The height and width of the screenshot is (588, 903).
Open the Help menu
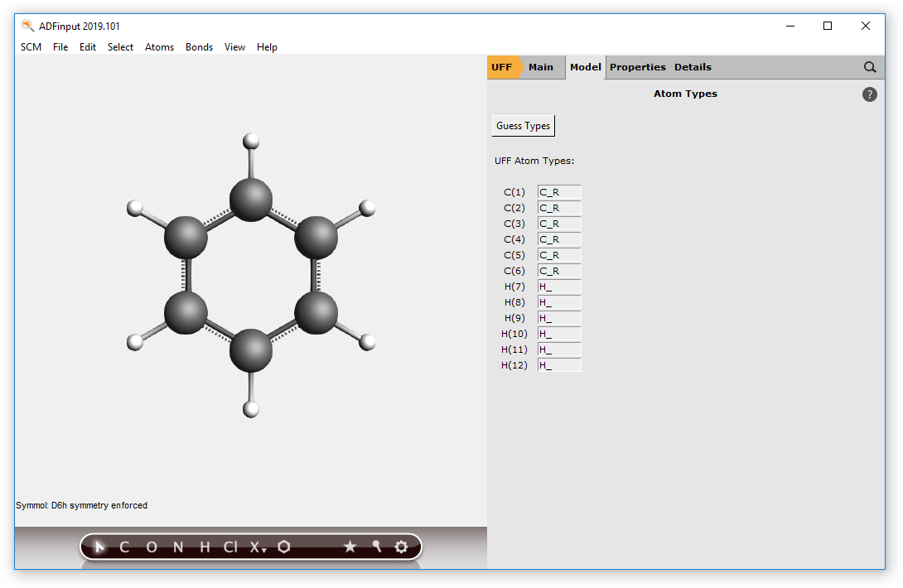268,47
